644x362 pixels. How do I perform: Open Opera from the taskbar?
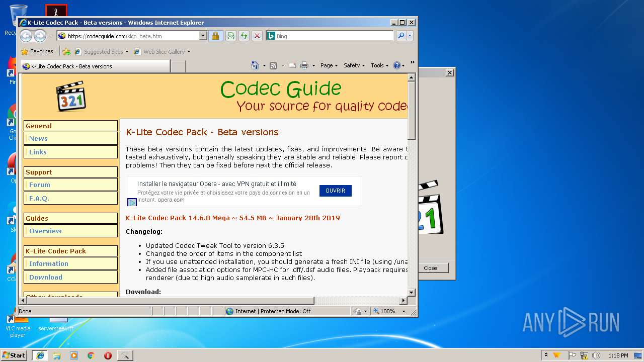108,355
